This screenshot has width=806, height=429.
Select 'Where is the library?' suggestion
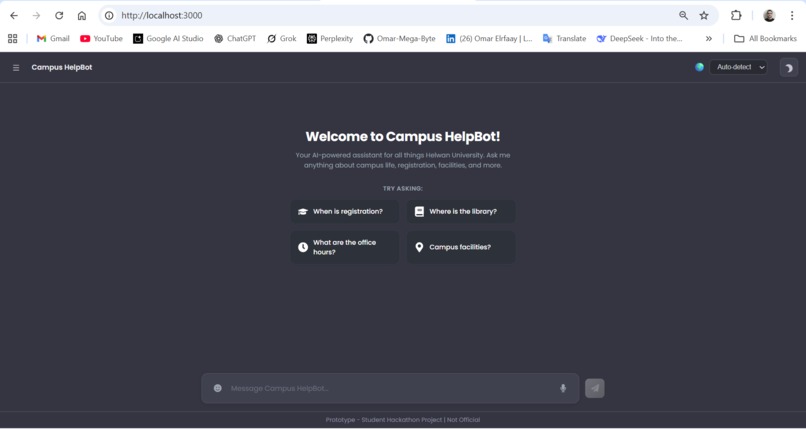pos(461,212)
